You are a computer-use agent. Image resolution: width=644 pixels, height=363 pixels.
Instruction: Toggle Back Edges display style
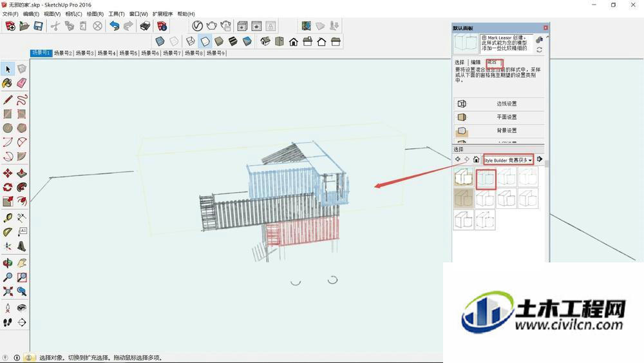[174, 41]
